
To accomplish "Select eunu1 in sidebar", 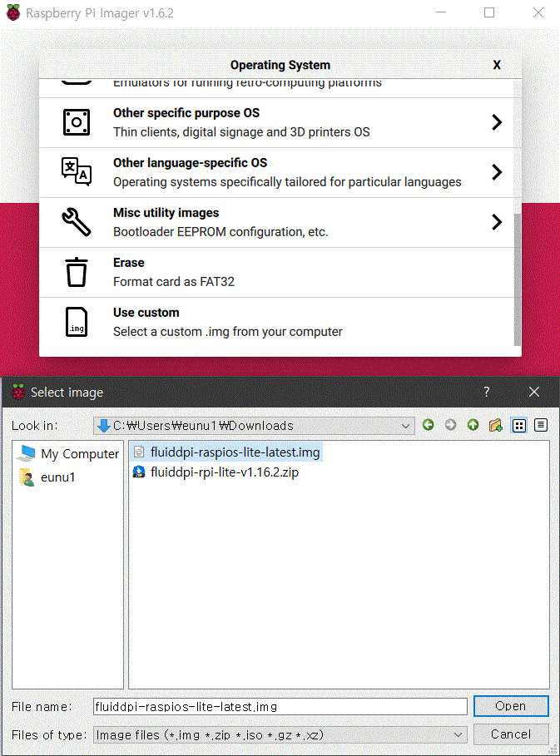I will 47,477.
